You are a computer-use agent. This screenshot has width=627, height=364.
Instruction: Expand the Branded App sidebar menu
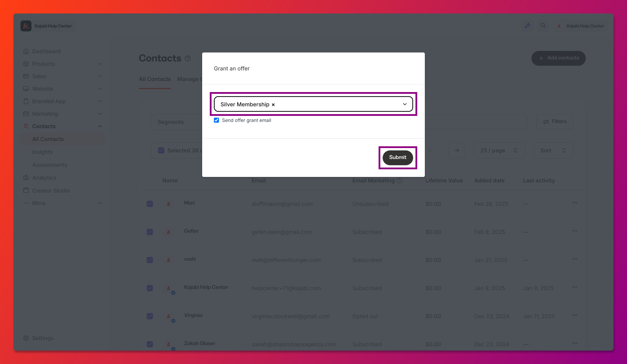click(100, 101)
